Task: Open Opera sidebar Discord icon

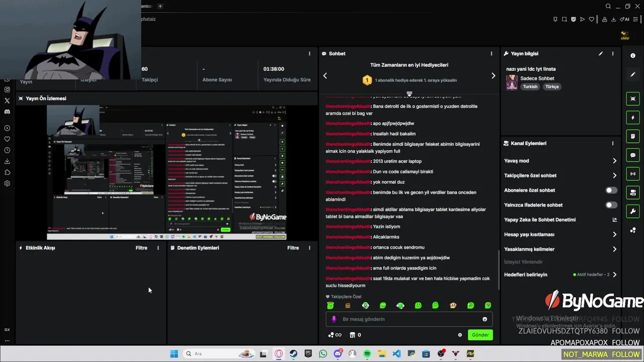Action: pyautogui.click(x=7, y=112)
